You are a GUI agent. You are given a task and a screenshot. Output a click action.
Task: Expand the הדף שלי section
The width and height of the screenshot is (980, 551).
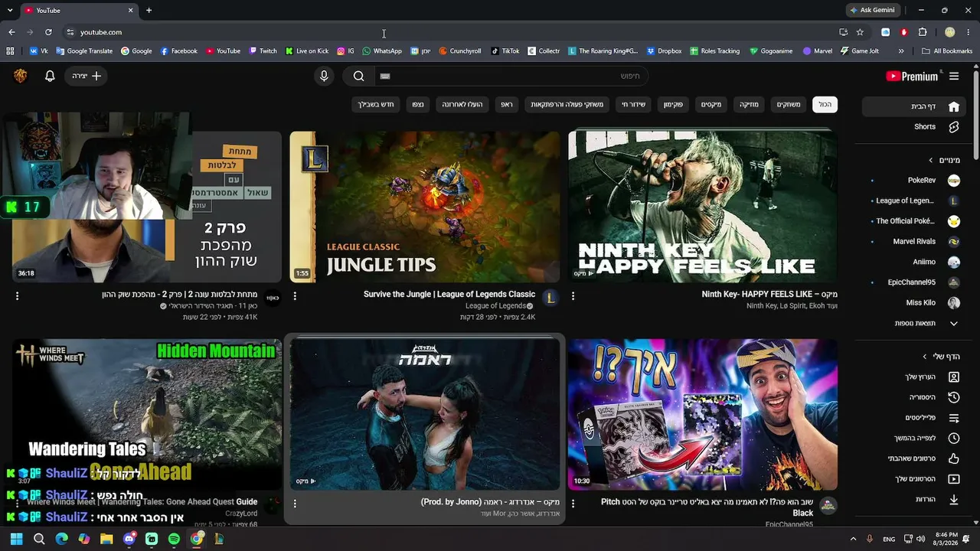[x=941, y=357]
